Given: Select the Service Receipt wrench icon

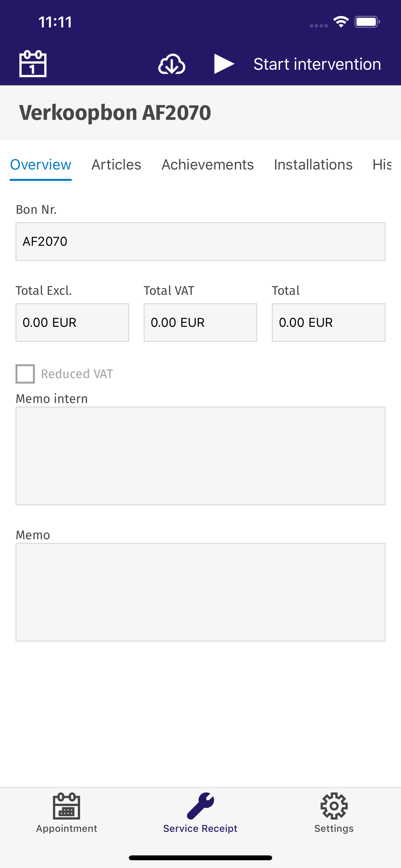Looking at the screenshot, I should 200,806.
